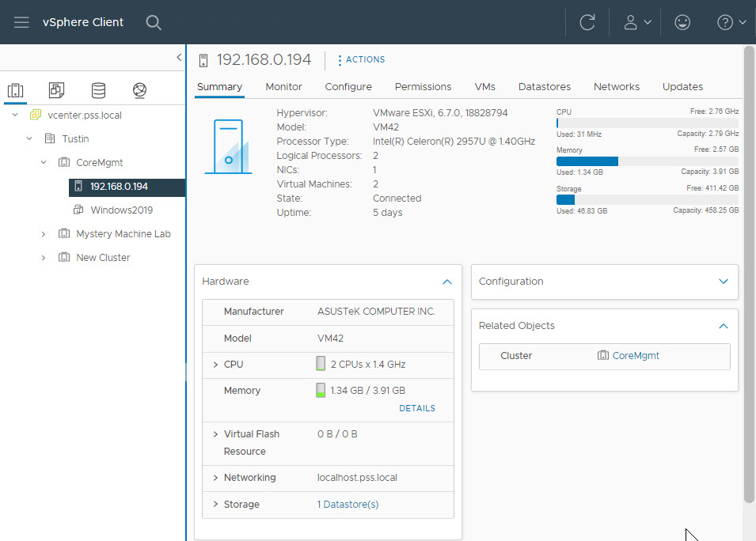Open the ACTIONS menu
The image size is (756, 541).
362,60
